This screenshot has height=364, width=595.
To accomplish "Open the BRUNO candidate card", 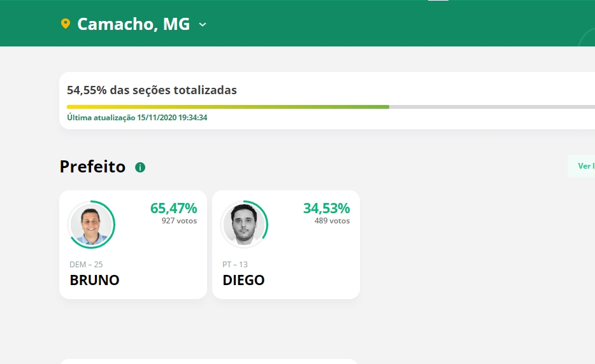I will [133, 244].
